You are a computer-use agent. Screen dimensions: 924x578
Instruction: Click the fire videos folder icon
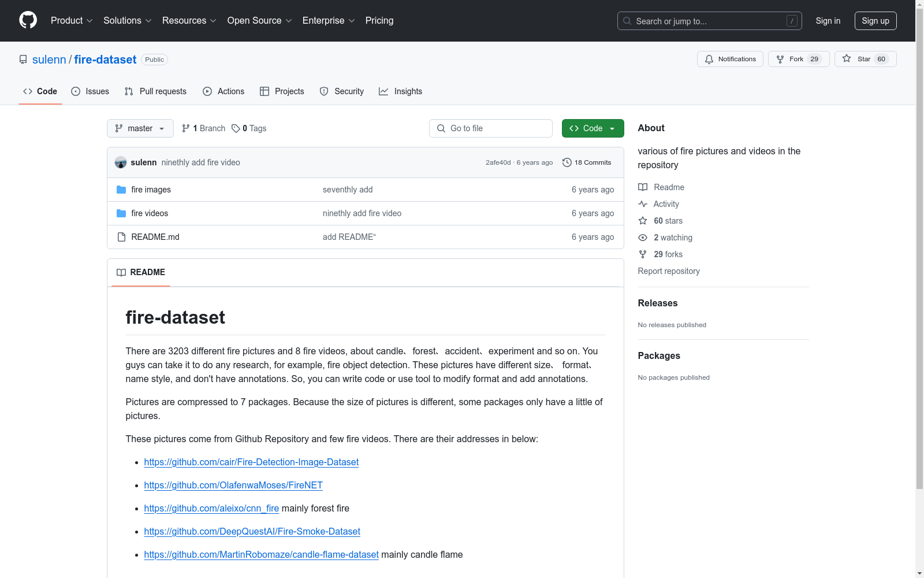point(121,213)
